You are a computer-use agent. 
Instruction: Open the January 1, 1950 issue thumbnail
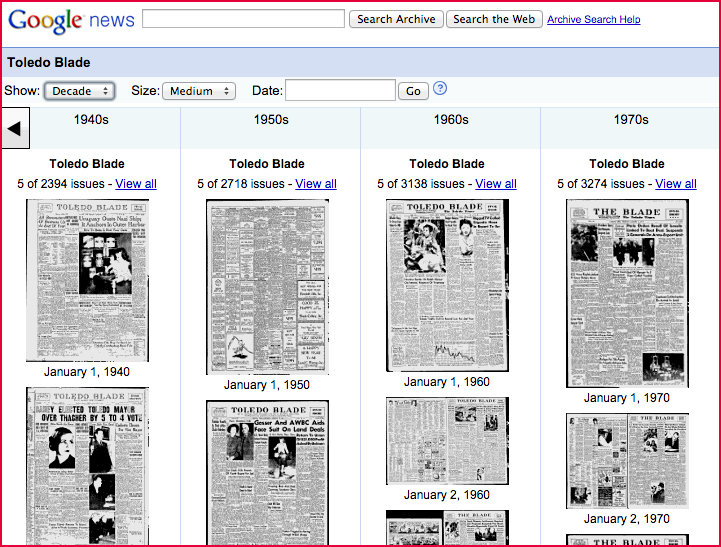(267, 287)
